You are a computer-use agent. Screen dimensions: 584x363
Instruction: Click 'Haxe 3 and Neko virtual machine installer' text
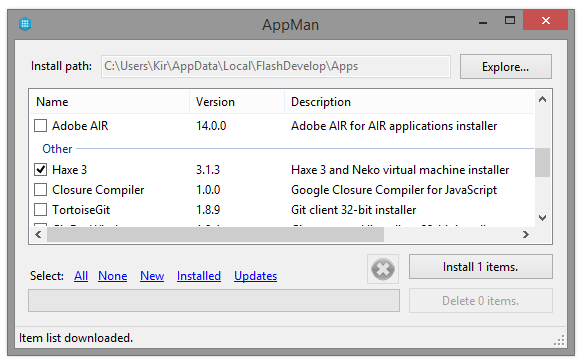pyautogui.click(x=400, y=170)
